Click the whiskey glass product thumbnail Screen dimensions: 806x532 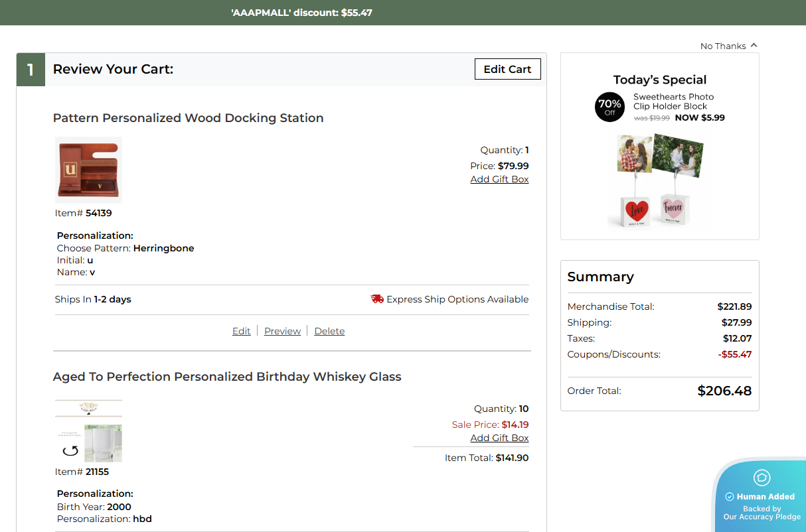pyautogui.click(x=88, y=431)
